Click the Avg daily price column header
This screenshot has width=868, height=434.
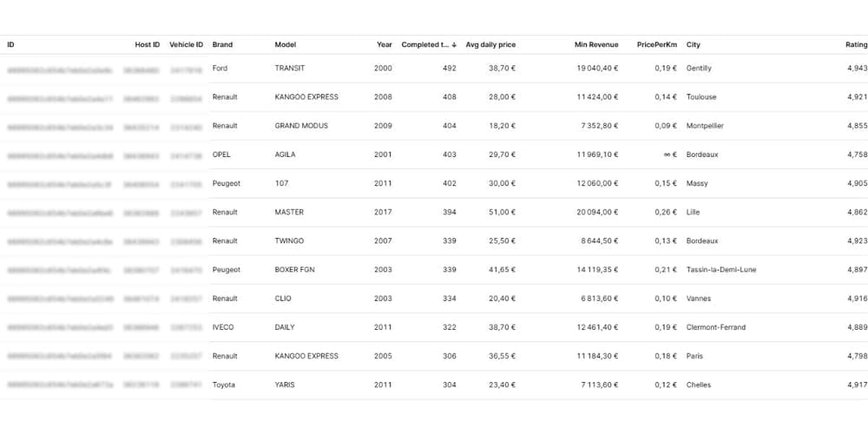coord(490,45)
